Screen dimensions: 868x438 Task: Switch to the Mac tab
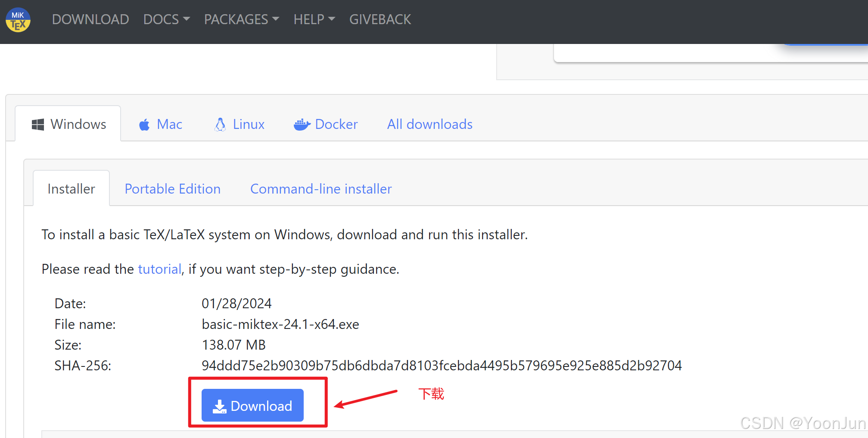click(x=161, y=125)
